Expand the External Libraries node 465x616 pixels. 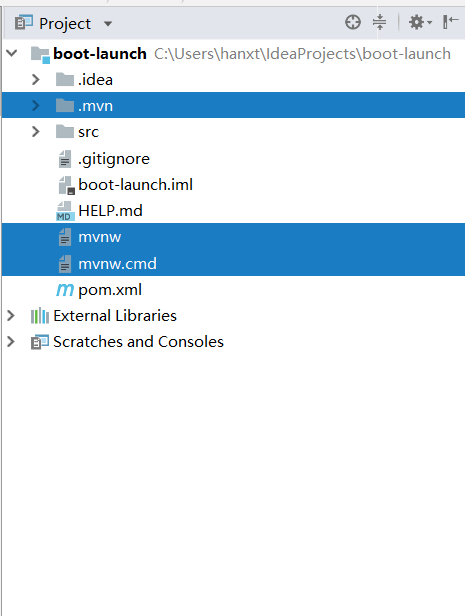point(11,315)
